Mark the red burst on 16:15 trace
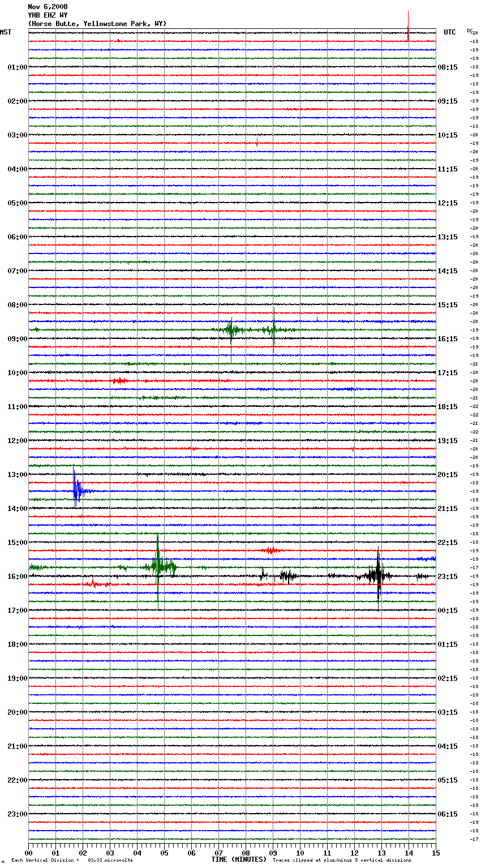Screen dimensions: 481x868 click(94, 584)
